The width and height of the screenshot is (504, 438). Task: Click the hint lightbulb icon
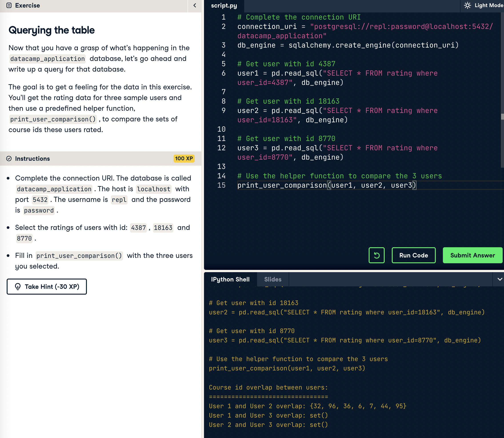[x=18, y=286]
